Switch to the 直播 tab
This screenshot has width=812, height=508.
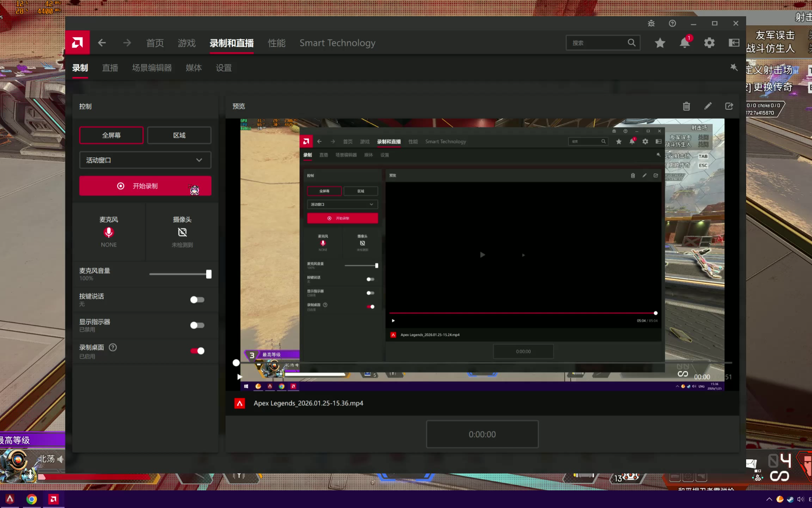coord(110,68)
